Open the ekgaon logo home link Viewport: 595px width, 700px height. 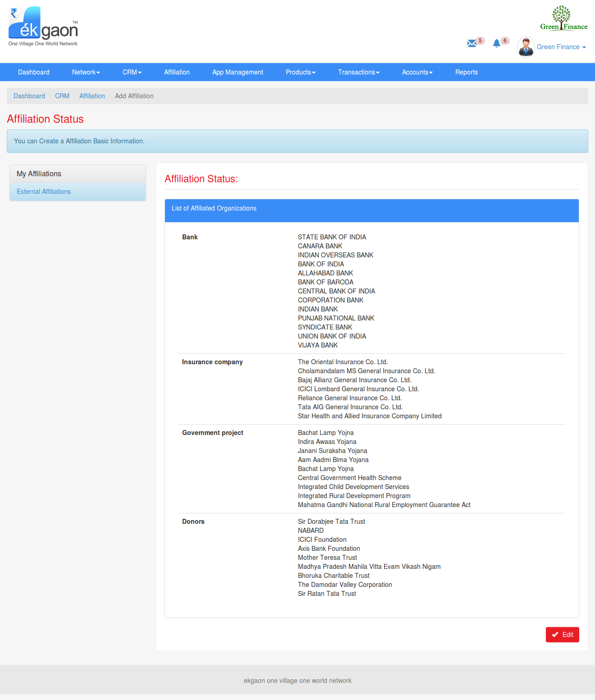(x=43, y=27)
